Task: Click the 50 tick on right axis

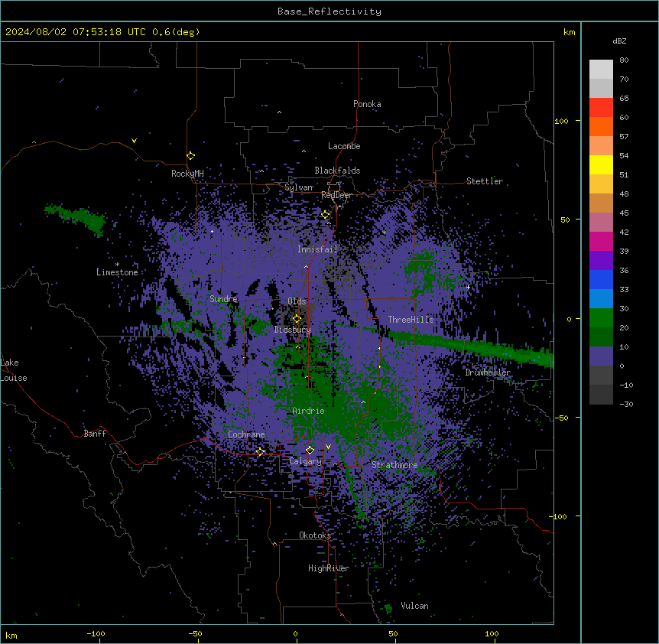Action: (x=565, y=220)
